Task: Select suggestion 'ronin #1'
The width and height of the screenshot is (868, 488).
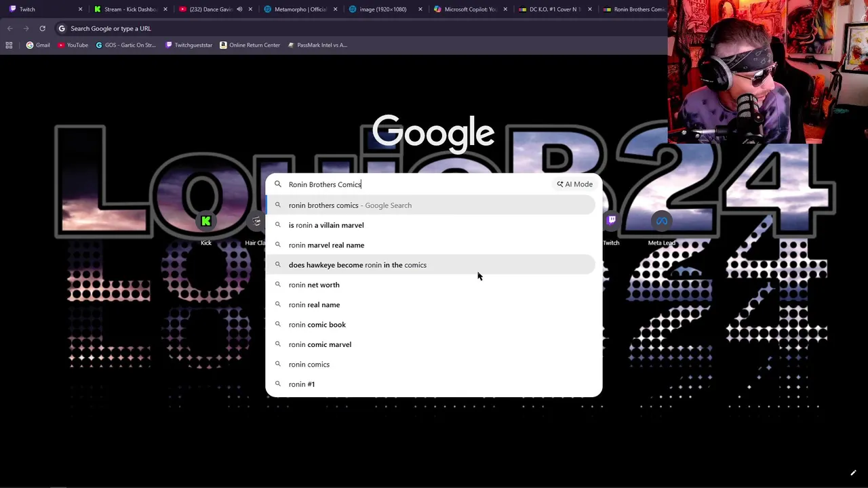Action: pyautogui.click(x=431, y=384)
